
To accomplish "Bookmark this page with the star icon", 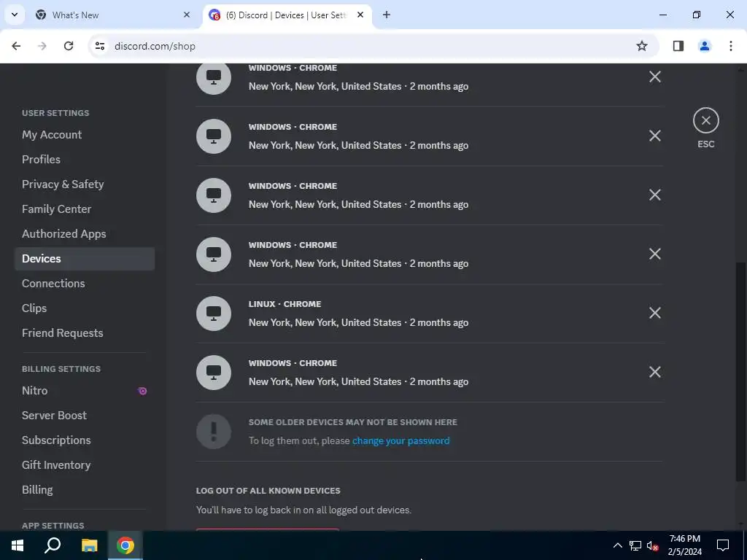I will pos(642,46).
